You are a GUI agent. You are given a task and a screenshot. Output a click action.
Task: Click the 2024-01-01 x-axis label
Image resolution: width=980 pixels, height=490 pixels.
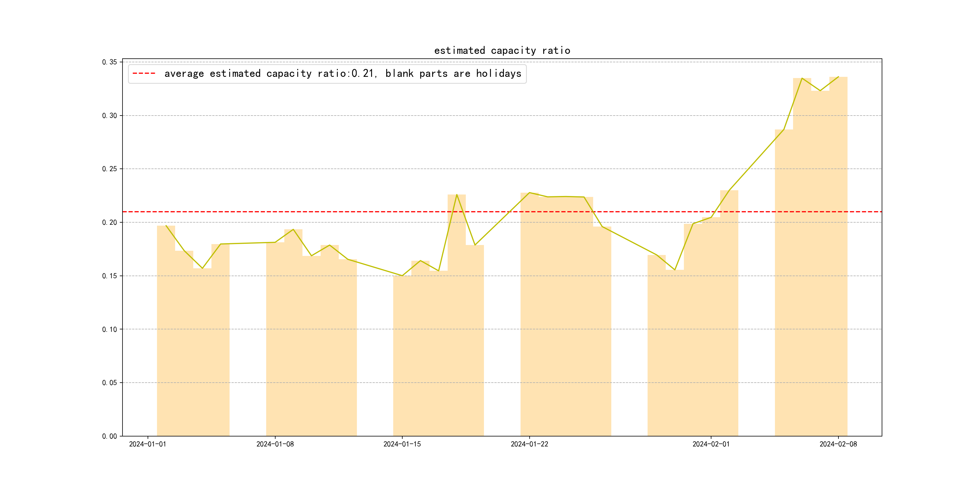tap(148, 444)
